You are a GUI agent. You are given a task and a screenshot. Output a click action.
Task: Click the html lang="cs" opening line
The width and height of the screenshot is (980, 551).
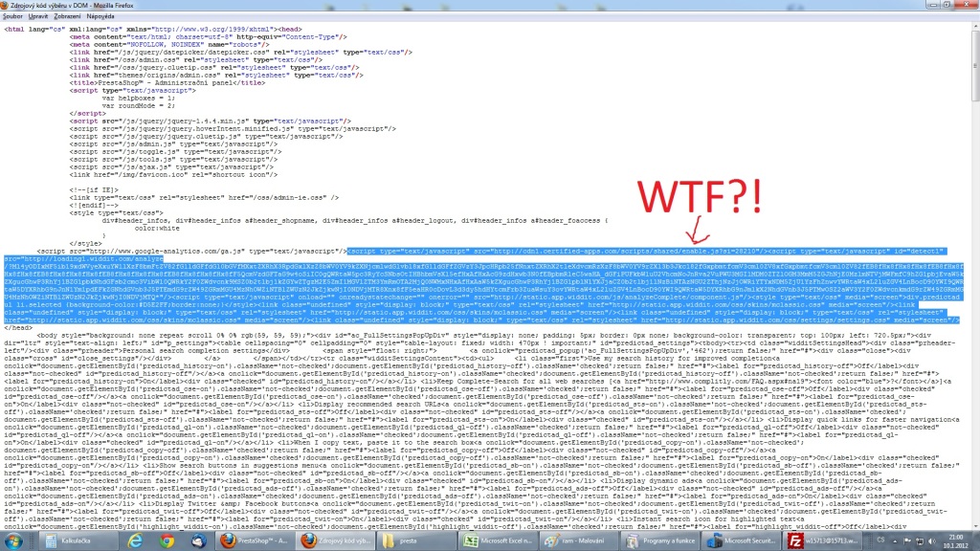pos(152,30)
